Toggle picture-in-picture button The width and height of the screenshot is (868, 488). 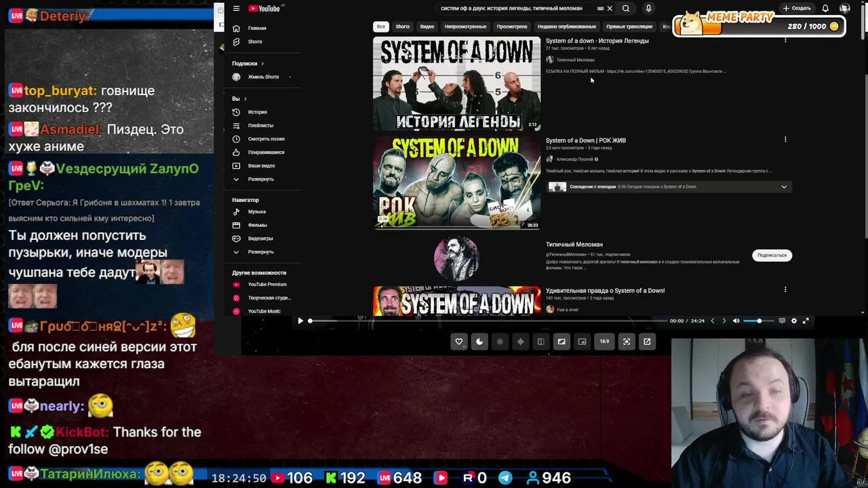(x=582, y=342)
